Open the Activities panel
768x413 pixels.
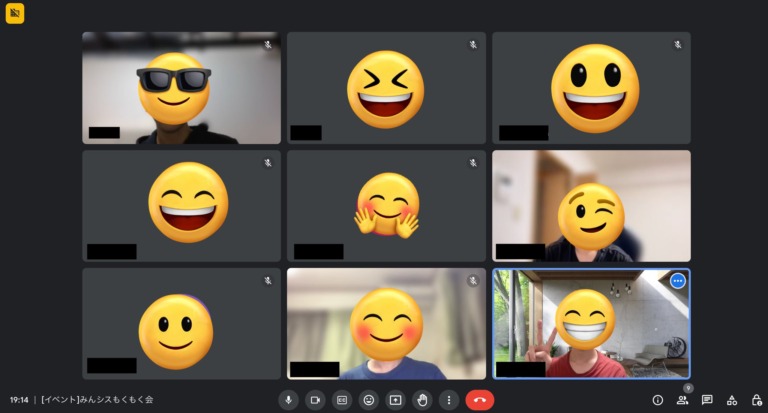732,400
